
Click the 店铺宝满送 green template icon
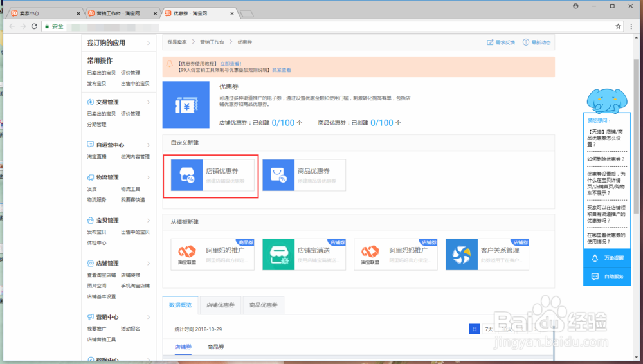point(278,255)
